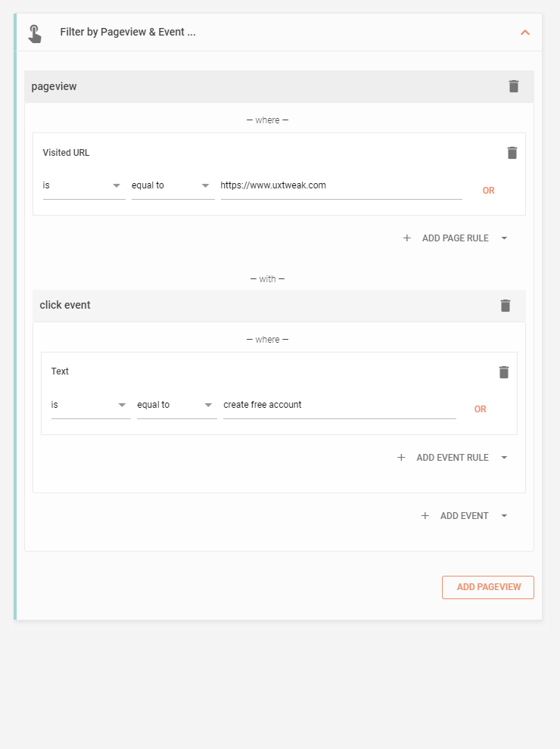Screen dimensions: 560x749
Task: Remove the Visited URL rule using its trash icon
Action: pos(512,153)
